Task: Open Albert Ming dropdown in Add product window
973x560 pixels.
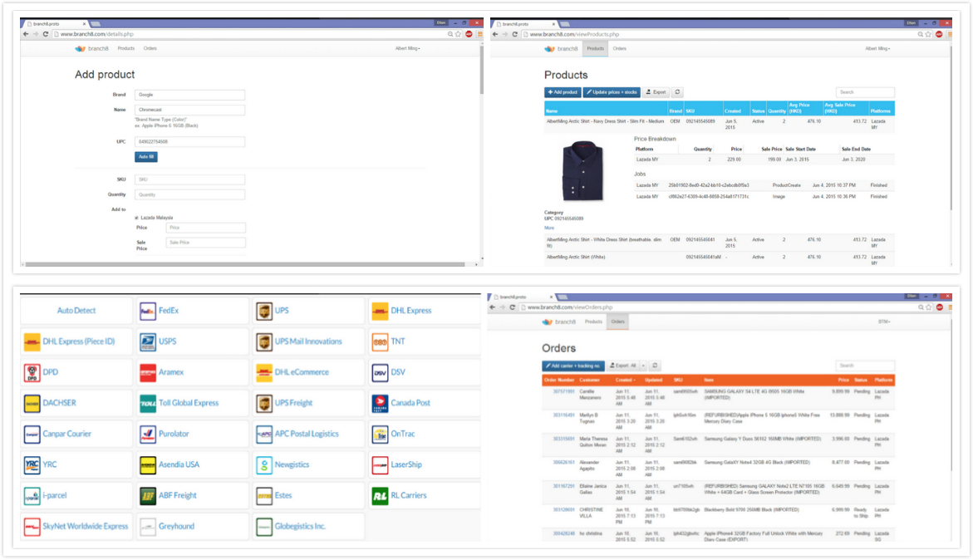Action: (x=408, y=48)
